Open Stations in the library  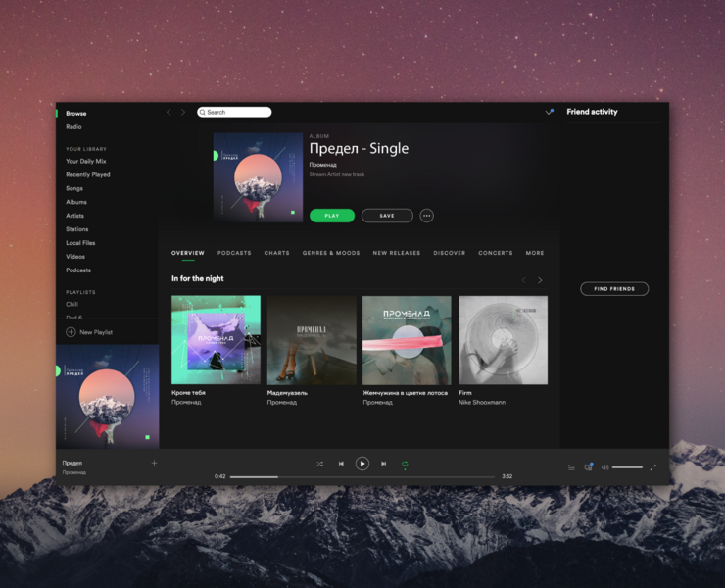76,229
